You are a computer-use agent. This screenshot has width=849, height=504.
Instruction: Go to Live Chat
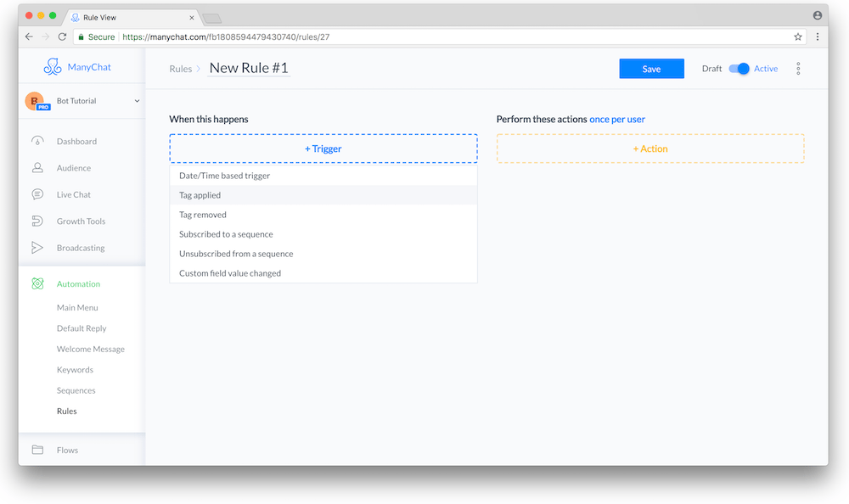[74, 194]
